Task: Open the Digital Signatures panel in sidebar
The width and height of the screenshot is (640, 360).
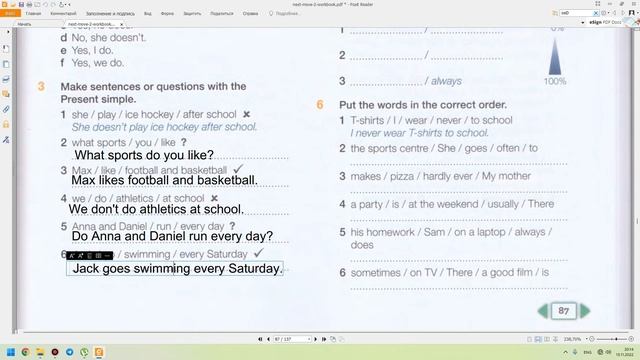Action: click(x=6, y=140)
